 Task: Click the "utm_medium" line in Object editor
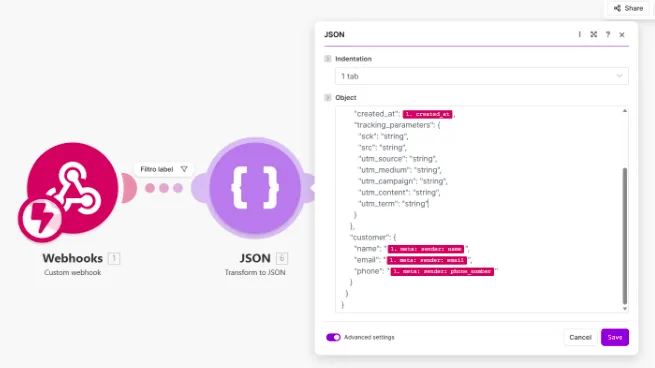tap(399, 170)
